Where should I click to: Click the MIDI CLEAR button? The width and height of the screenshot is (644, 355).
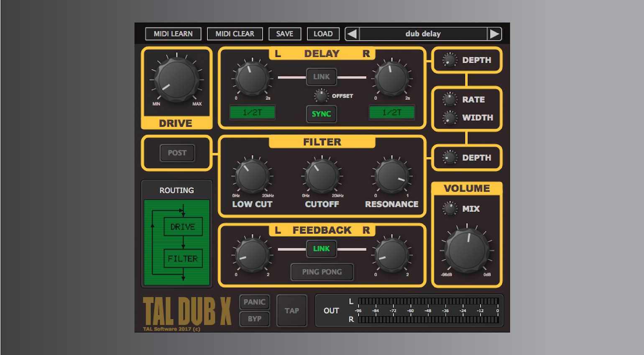point(235,34)
